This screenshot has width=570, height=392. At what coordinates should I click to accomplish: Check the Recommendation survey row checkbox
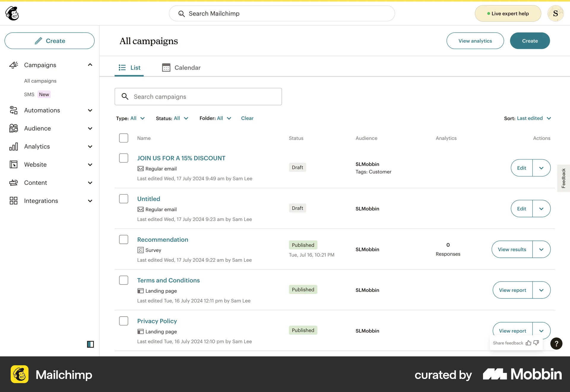click(123, 239)
